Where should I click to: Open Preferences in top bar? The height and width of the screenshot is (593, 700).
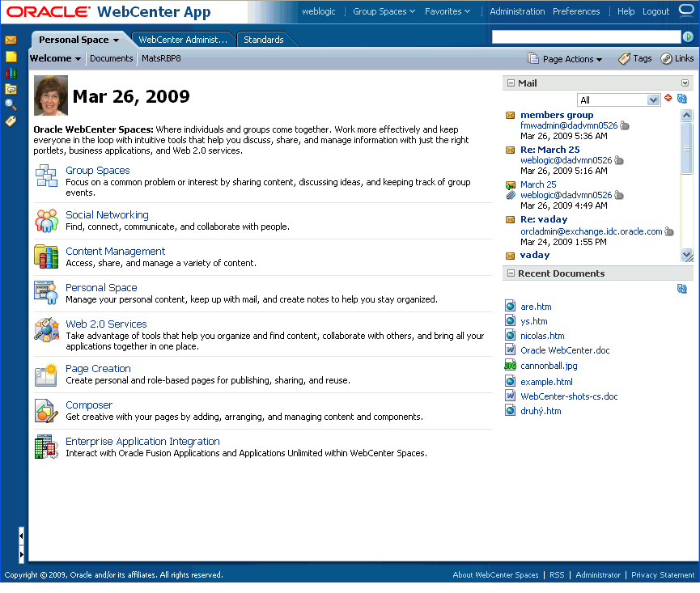[x=576, y=11]
